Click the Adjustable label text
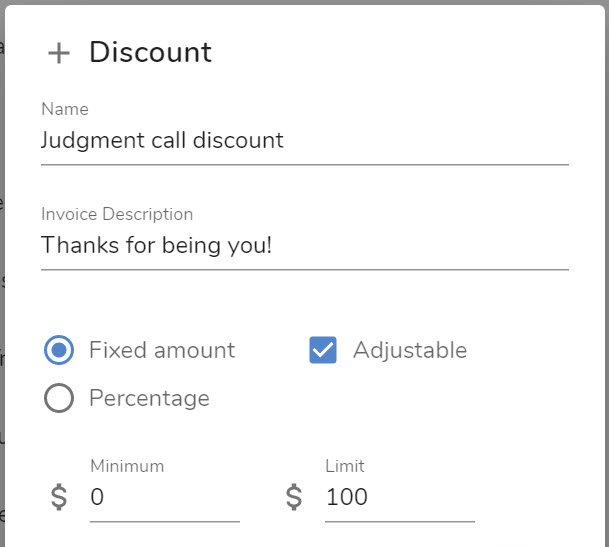609x547 pixels. coord(410,350)
